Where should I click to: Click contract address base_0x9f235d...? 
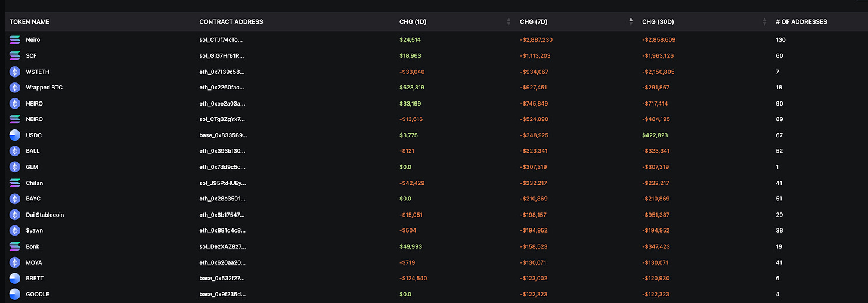coord(222,294)
